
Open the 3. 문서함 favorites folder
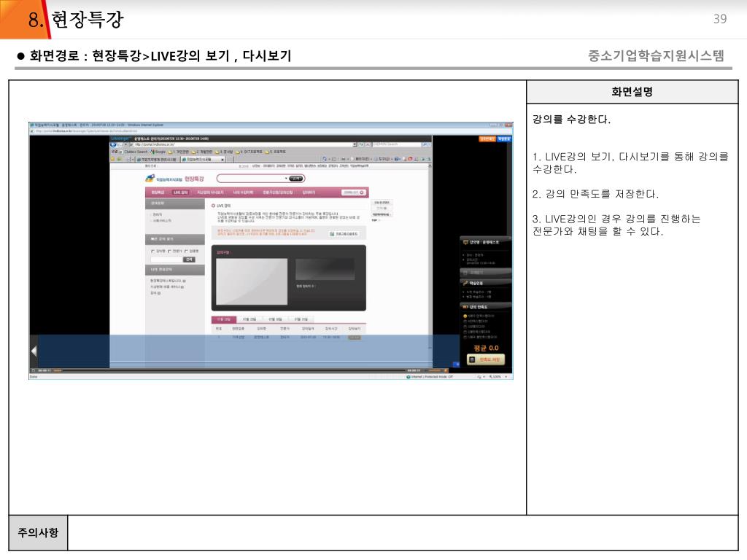(224, 152)
